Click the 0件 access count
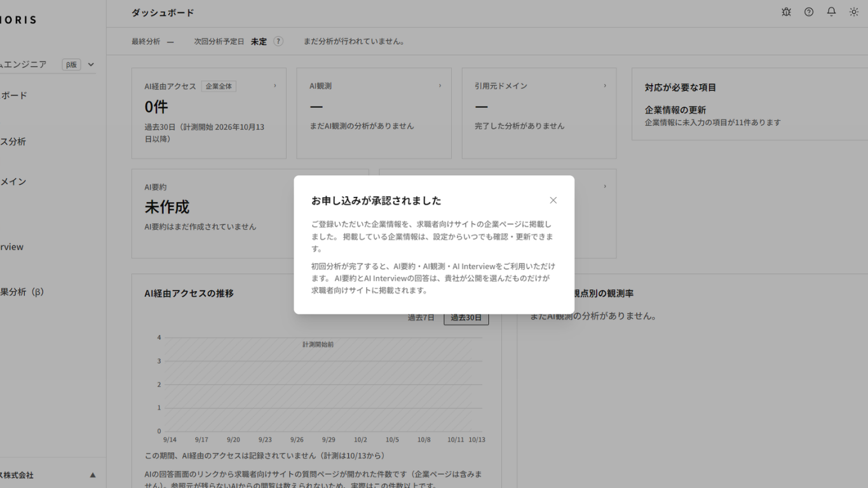The image size is (868, 488). (x=156, y=107)
